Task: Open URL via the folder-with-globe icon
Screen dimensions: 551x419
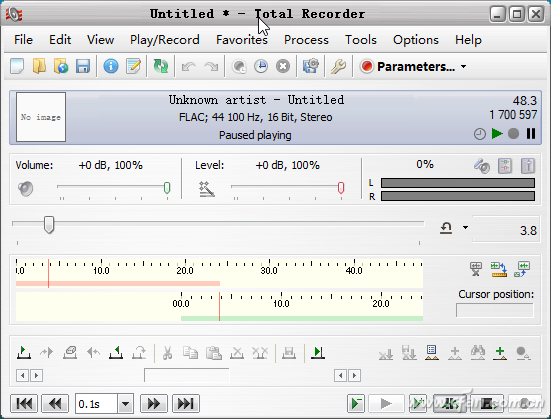Action: click(61, 66)
